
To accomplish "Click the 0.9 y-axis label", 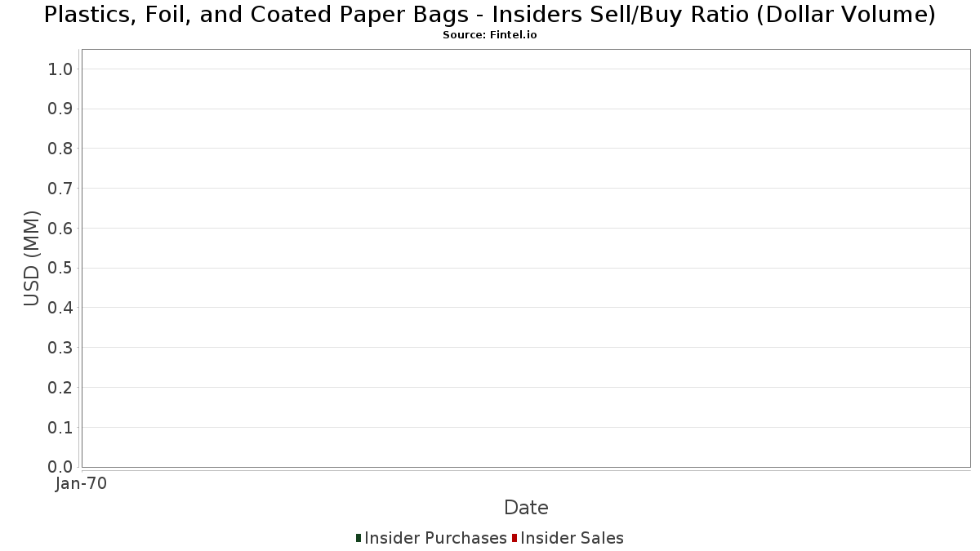I will point(61,109).
